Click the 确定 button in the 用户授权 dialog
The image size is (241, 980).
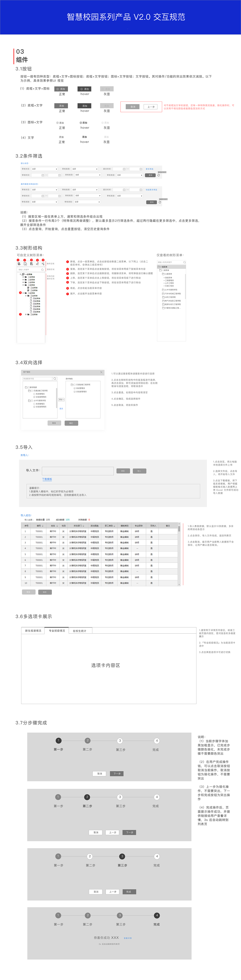click(x=71, y=423)
